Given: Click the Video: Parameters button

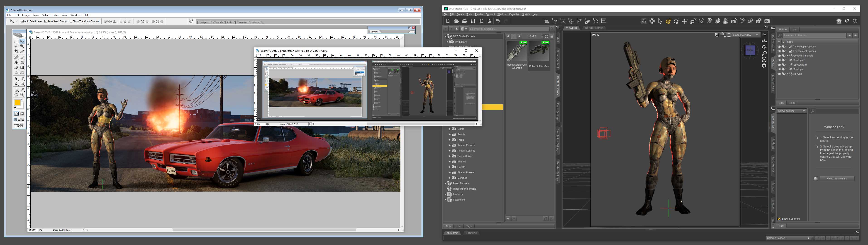Looking at the screenshot, I should (837, 179).
